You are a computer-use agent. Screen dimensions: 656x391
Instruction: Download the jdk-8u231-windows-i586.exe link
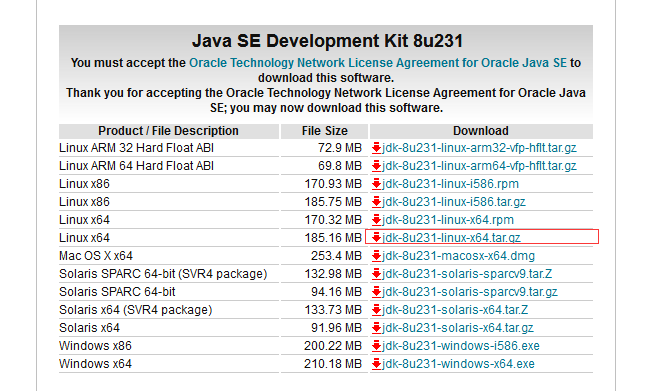tap(461, 346)
